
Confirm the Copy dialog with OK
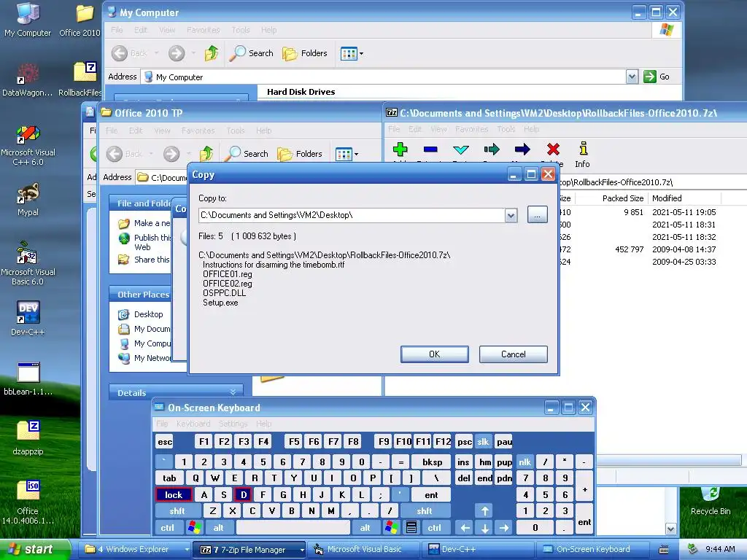pos(435,354)
